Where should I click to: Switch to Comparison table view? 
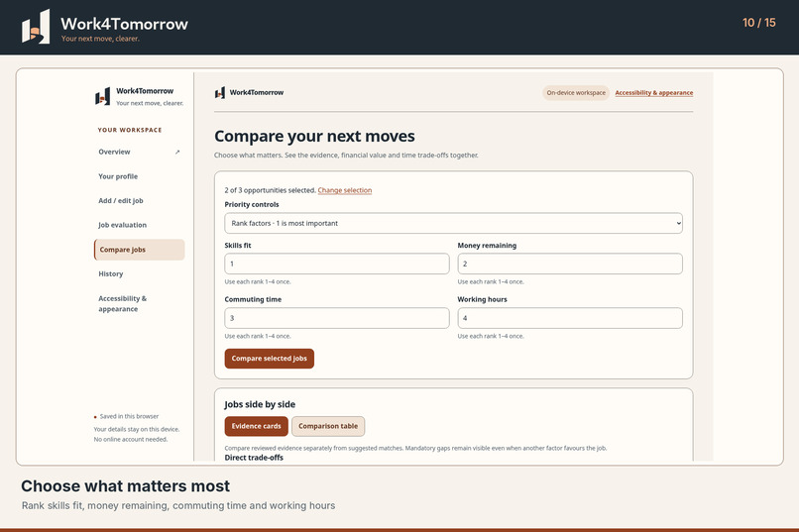pyautogui.click(x=328, y=426)
